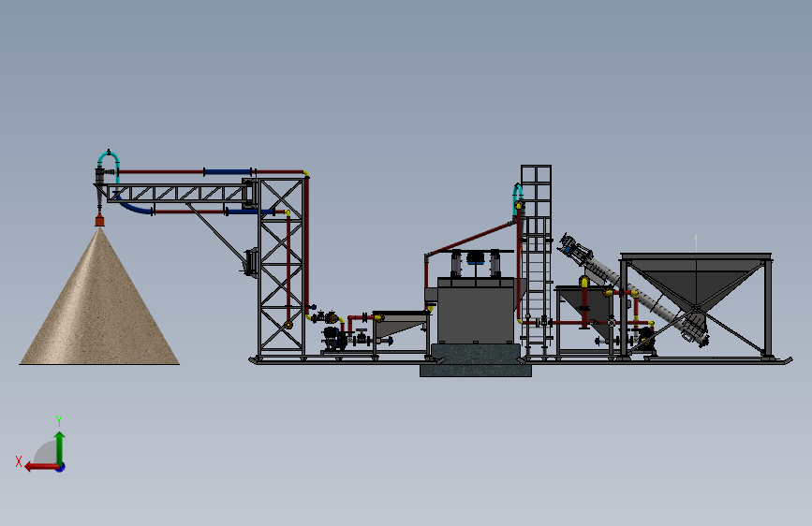812x526 pixels.
Task: Select the diagonal red pipe feeding central tank
Action: pyautogui.click(x=471, y=239)
